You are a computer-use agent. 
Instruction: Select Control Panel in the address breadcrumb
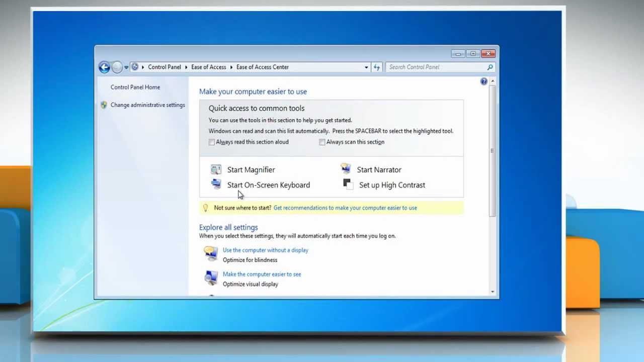click(x=165, y=67)
